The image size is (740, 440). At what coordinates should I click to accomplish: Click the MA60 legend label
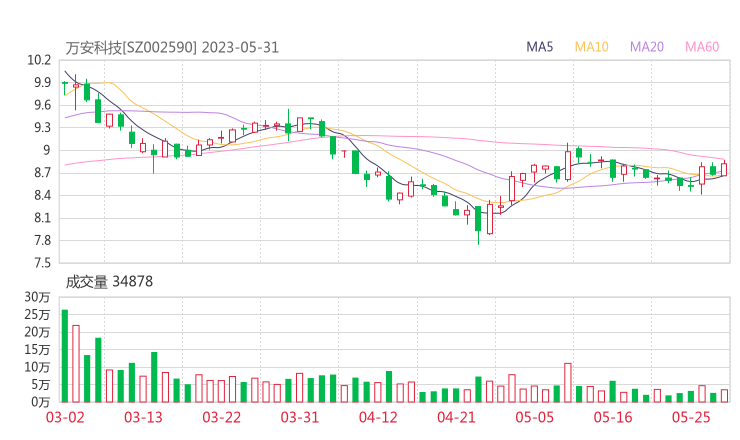pos(702,47)
